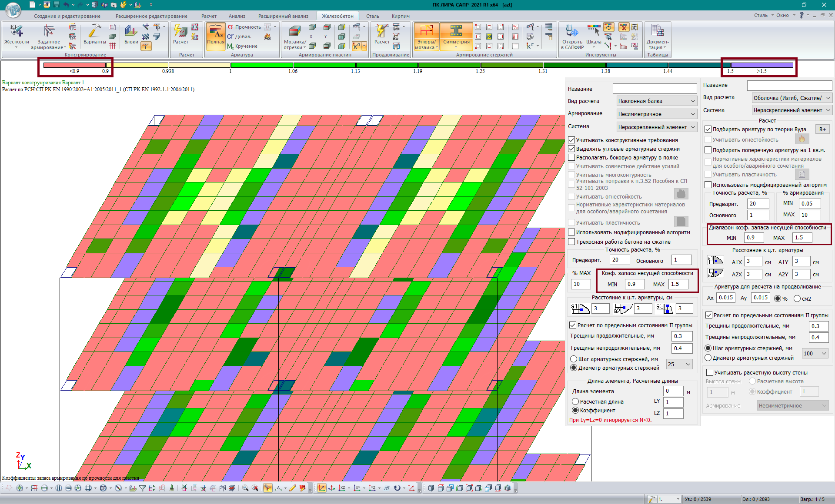Select the Полная reinforcement display button

(x=215, y=35)
